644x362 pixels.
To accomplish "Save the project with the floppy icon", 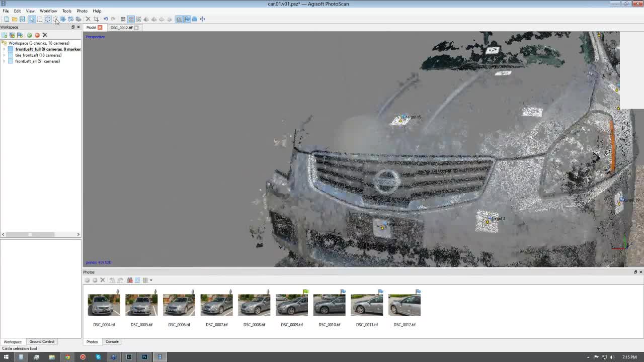I will point(22,19).
